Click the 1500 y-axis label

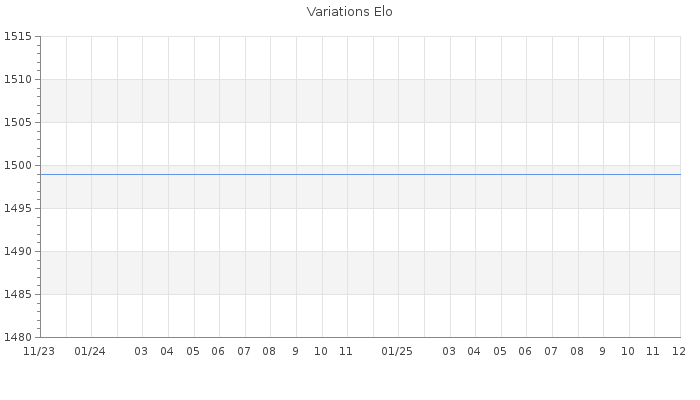[18, 166]
